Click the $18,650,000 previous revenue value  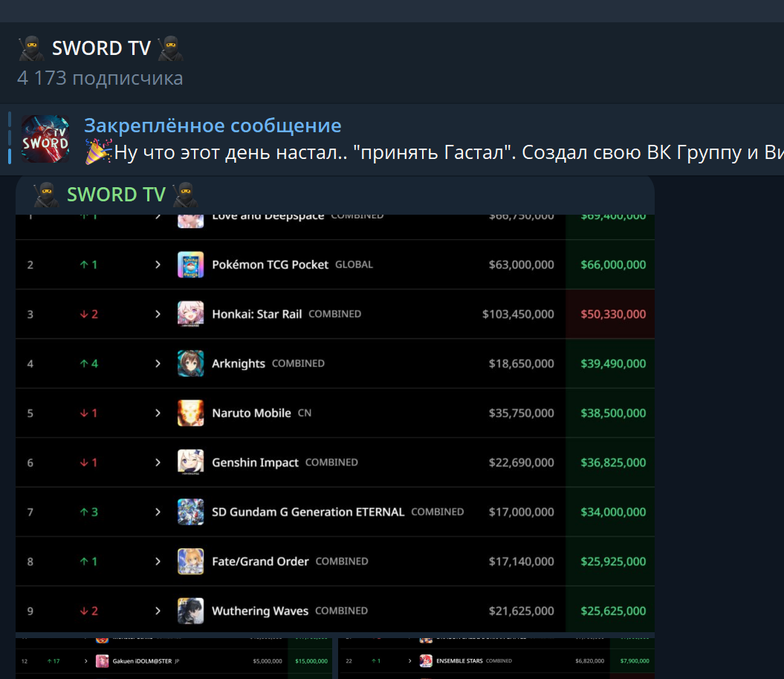click(x=521, y=363)
